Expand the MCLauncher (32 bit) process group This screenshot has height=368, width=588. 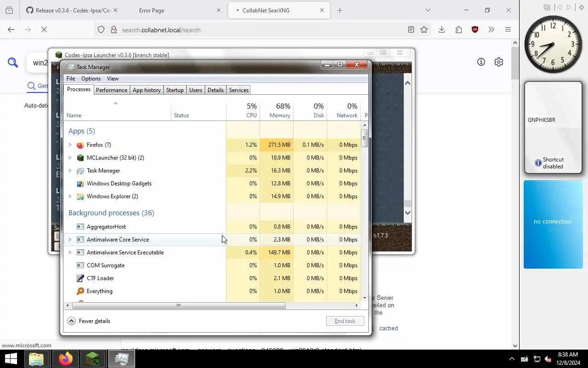click(x=70, y=158)
